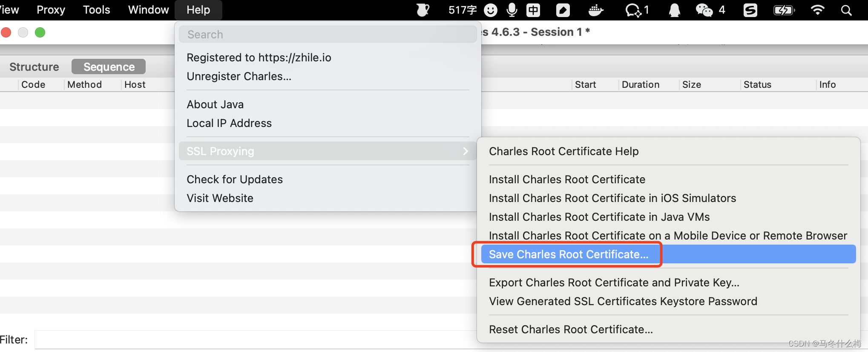Choose SSL Proxying menu item
Image resolution: width=868 pixels, height=352 pixels.
(328, 151)
